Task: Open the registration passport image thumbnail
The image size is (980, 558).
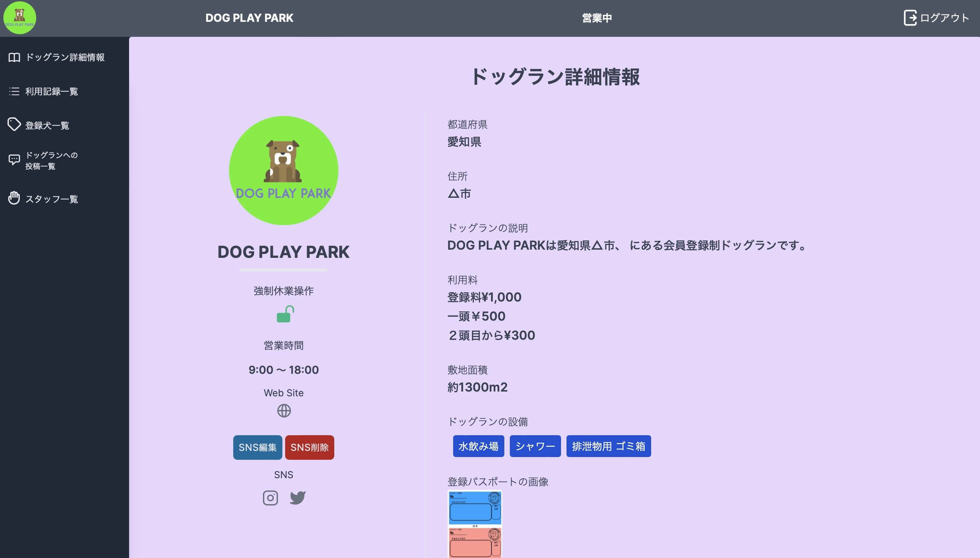Action: click(x=475, y=524)
